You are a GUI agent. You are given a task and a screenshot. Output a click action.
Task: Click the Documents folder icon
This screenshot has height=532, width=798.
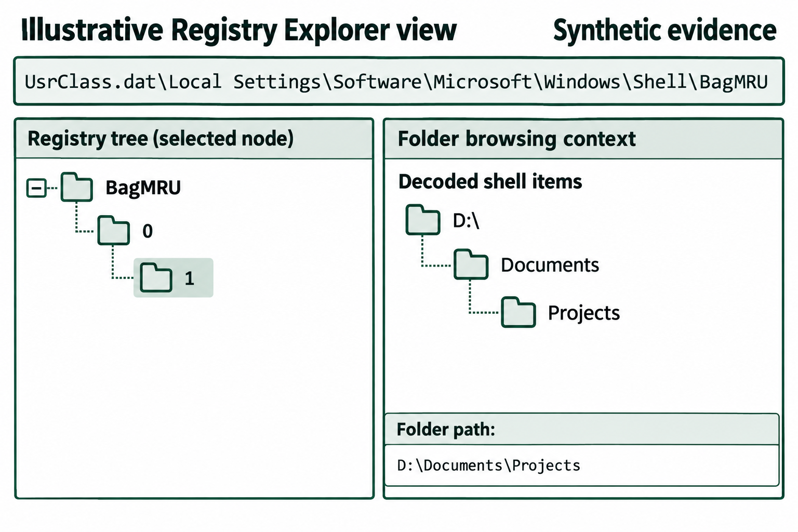(x=471, y=264)
